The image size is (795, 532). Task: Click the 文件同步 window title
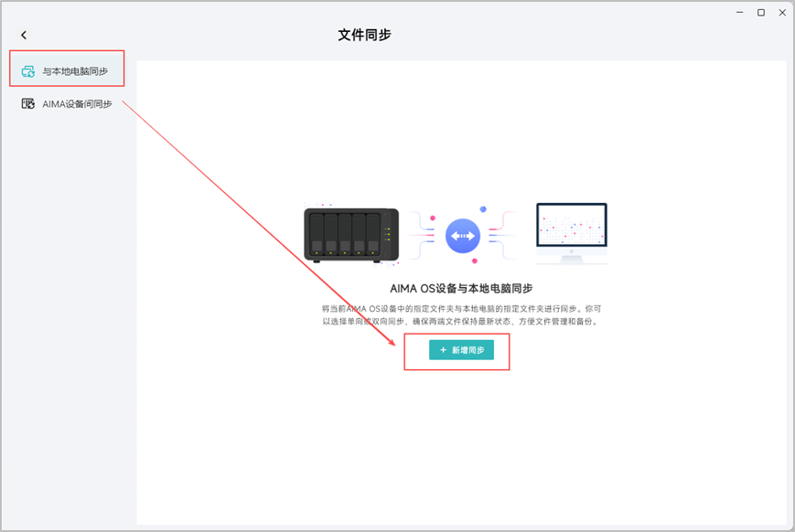[x=364, y=35]
